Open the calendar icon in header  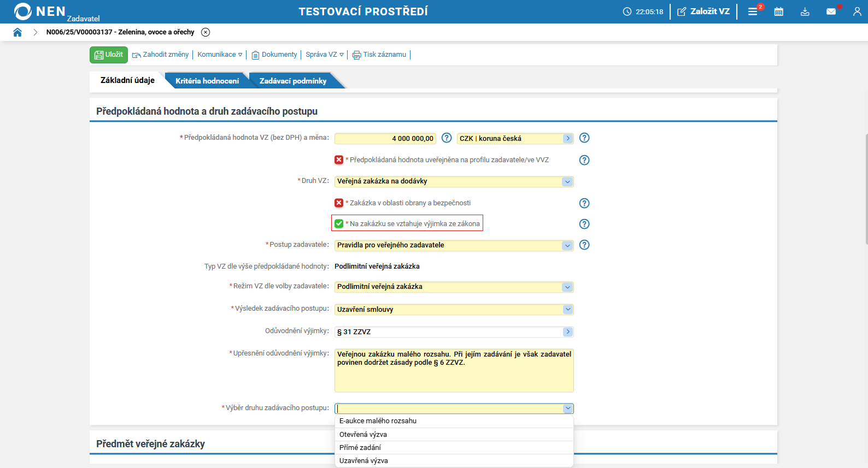[779, 11]
